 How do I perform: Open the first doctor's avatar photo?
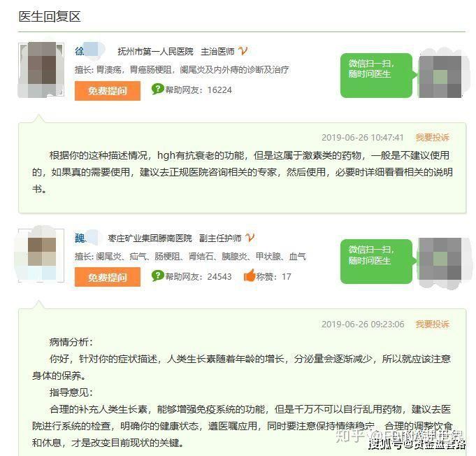pos(41,70)
